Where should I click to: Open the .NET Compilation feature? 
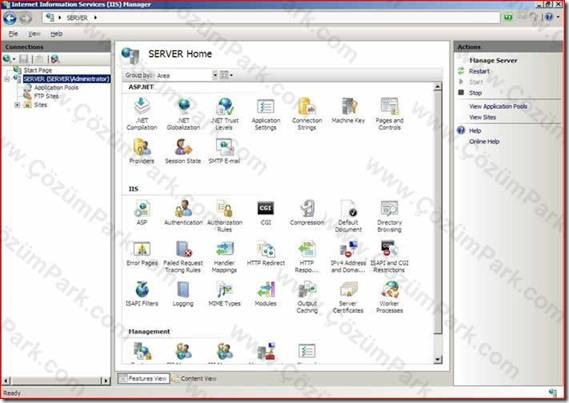(x=142, y=113)
